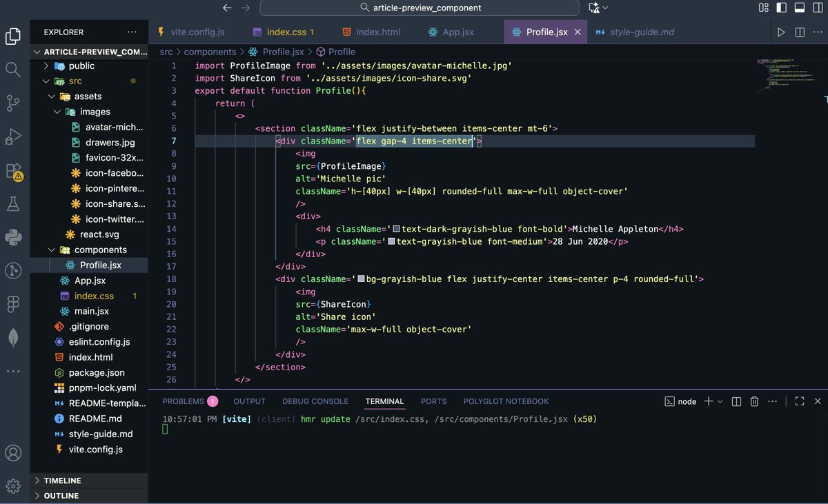This screenshot has width=828, height=504.
Task: Toggle the secondary side bar visibility
Action: click(817, 8)
